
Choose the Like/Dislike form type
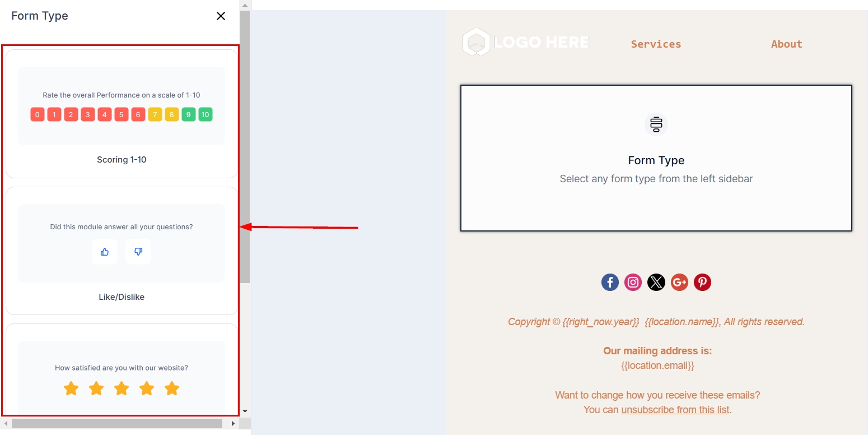(x=122, y=297)
